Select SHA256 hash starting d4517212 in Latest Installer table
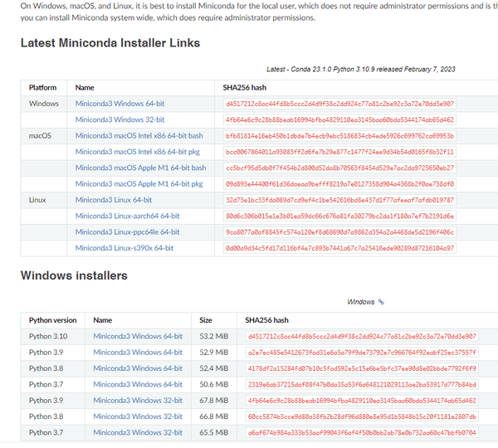Image resolution: width=498 pixels, height=448 pixels. [339, 104]
